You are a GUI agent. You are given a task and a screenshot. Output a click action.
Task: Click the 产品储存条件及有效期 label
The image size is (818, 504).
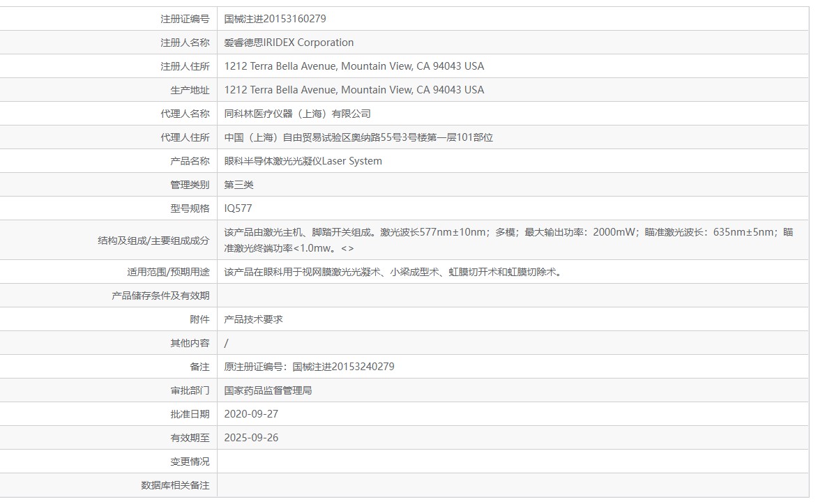[160, 296]
